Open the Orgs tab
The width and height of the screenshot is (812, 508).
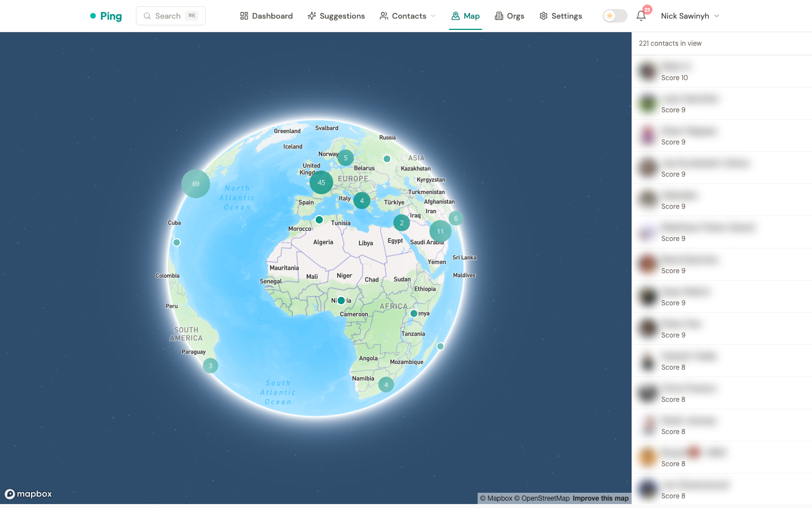pos(509,16)
